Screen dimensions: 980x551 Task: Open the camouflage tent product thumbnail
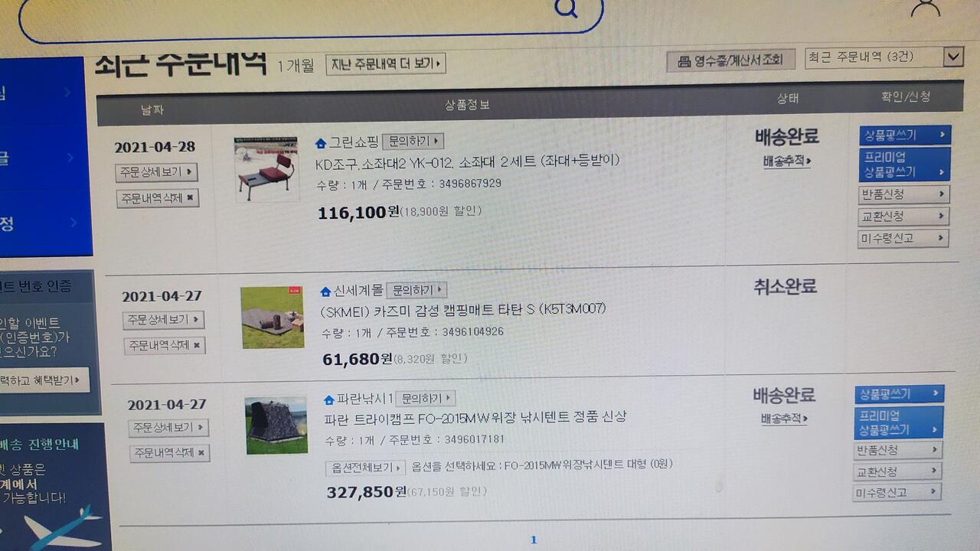pyautogui.click(x=276, y=425)
